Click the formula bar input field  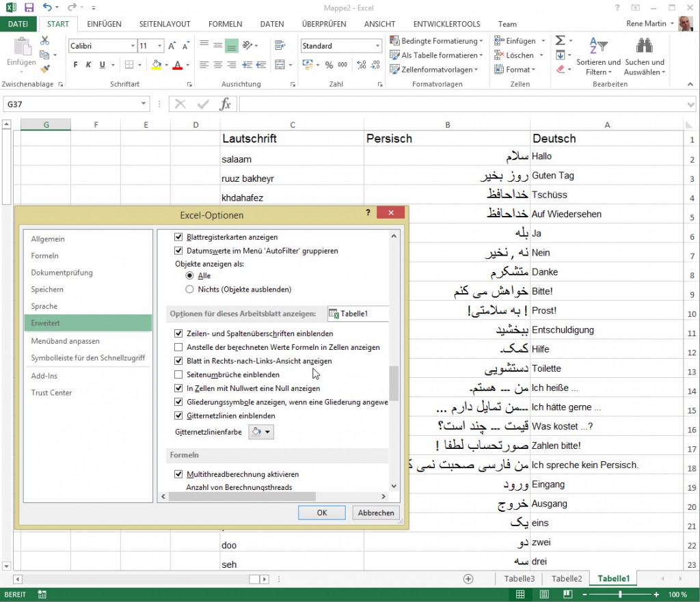[x=463, y=104]
